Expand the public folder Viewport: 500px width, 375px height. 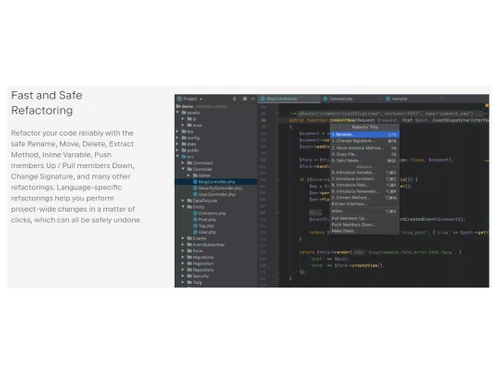[x=178, y=150]
